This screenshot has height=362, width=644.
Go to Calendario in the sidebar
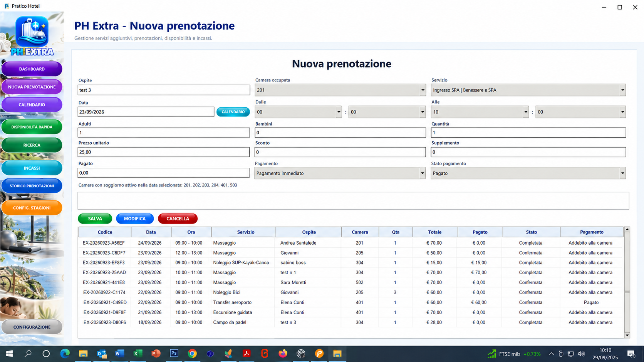coord(32,105)
